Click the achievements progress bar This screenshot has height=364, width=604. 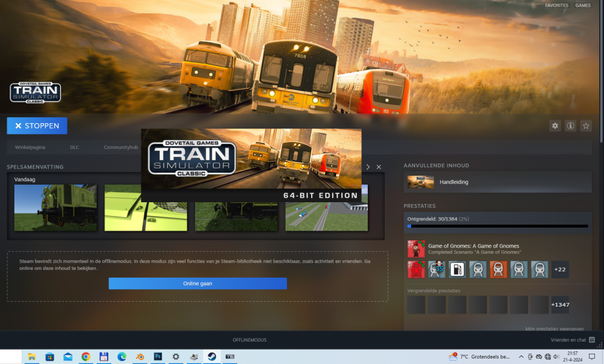pos(497,226)
